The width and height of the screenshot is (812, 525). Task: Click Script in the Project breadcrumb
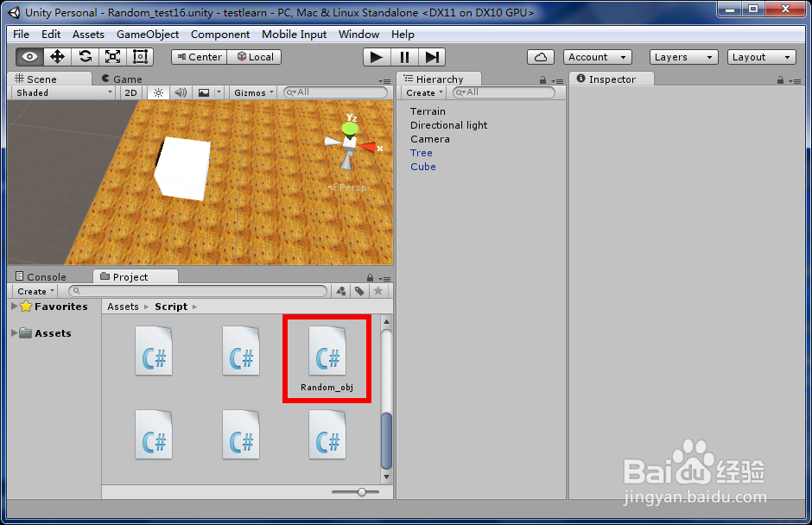pyautogui.click(x=171, y=307)
